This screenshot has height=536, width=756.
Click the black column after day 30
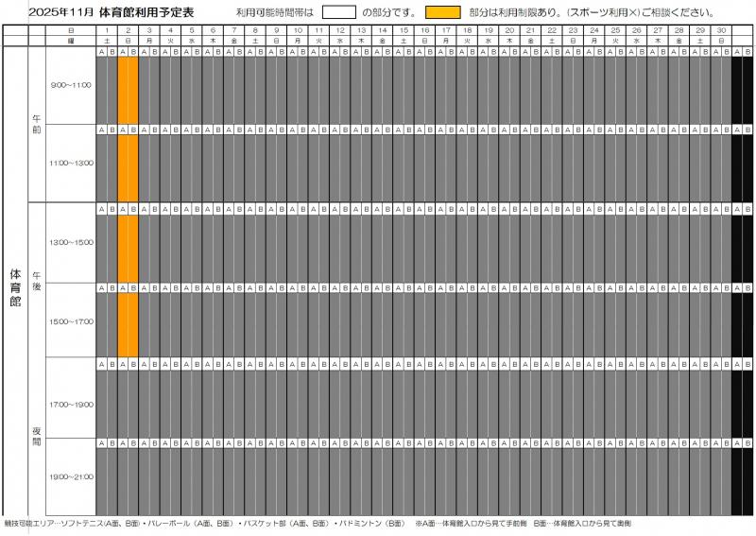point(742,284)
